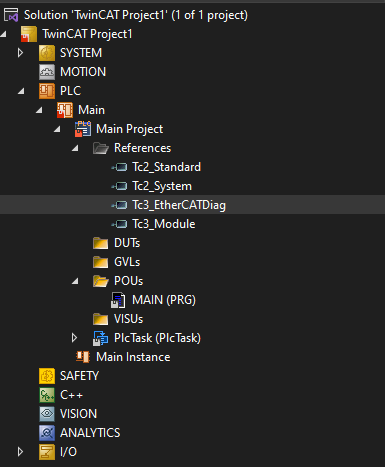385x467 pixels.
Task: Collapse the Main PLC node
Action: pyautogui.click(x=39, y=110)
